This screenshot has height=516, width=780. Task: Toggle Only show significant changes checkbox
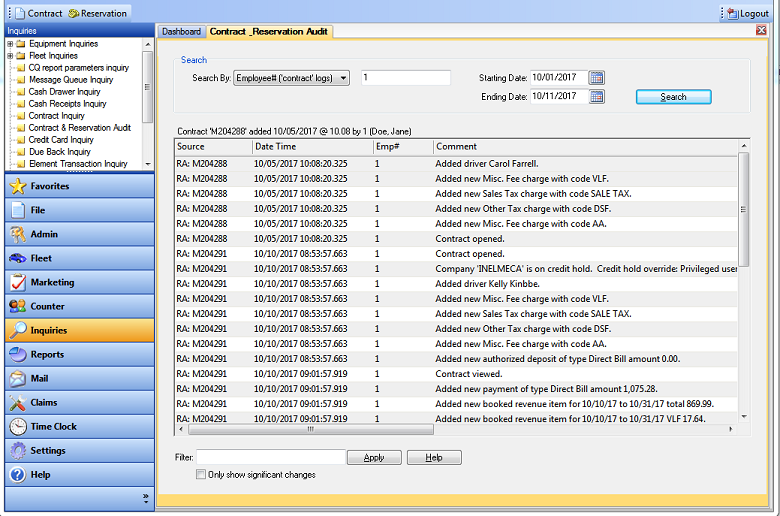(200, 474)
